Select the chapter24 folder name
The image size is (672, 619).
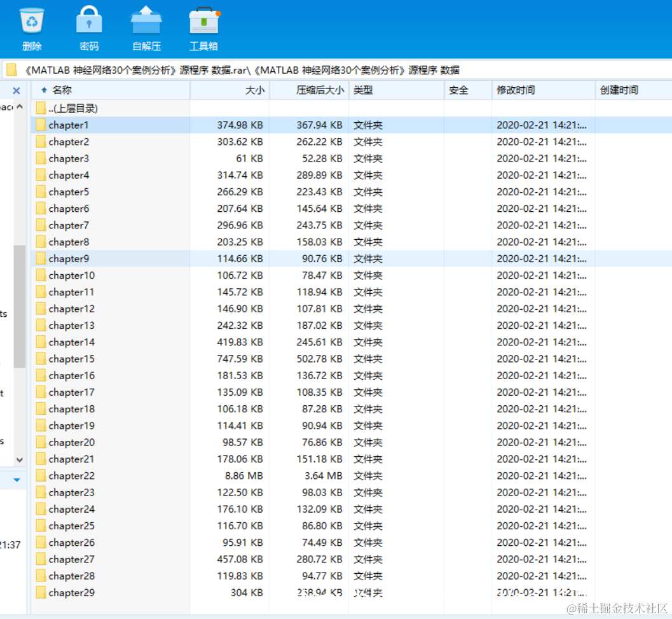(x=72, y=509)
